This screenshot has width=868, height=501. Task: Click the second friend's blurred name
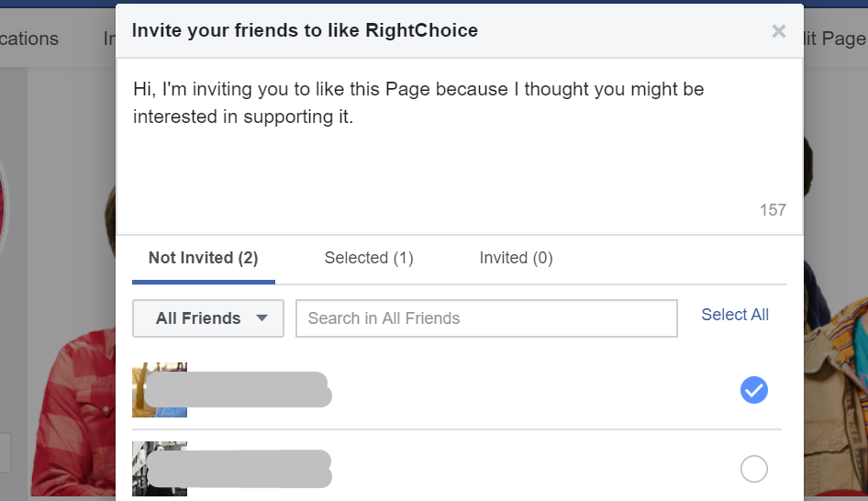click(239, 468)
